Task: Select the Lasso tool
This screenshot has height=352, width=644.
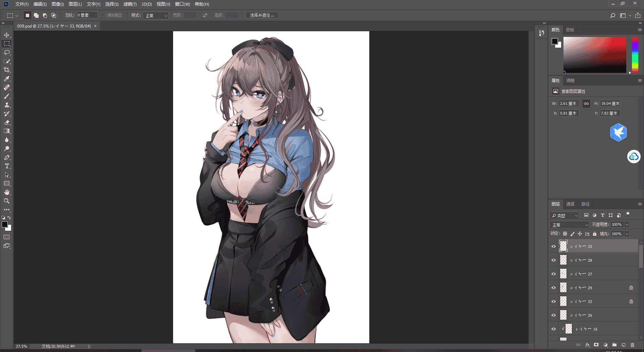Action: coord(7,52)
